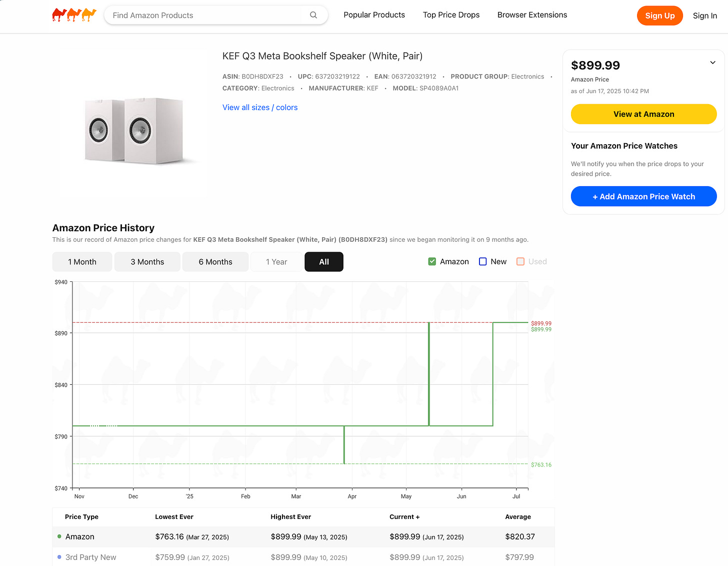The width and height of the screenshot is (728, 566).
Task: Click the Lowest Ever column header
Action: pos(174,517)
